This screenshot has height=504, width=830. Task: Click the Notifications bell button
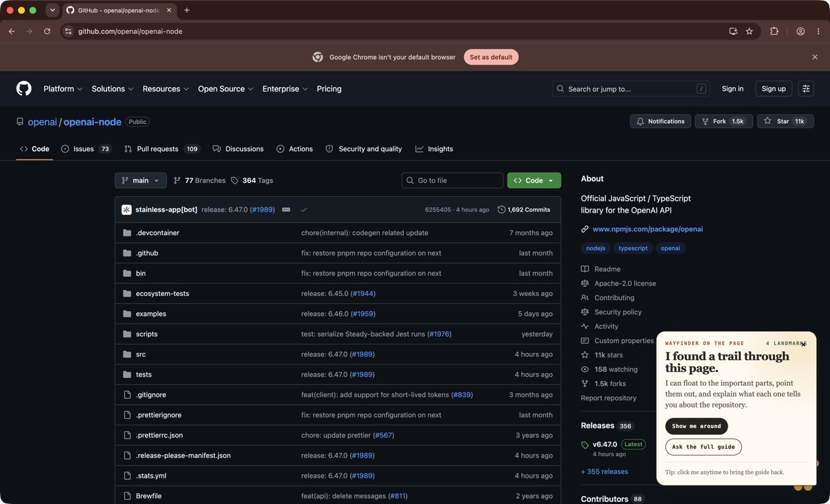point(660,121)
